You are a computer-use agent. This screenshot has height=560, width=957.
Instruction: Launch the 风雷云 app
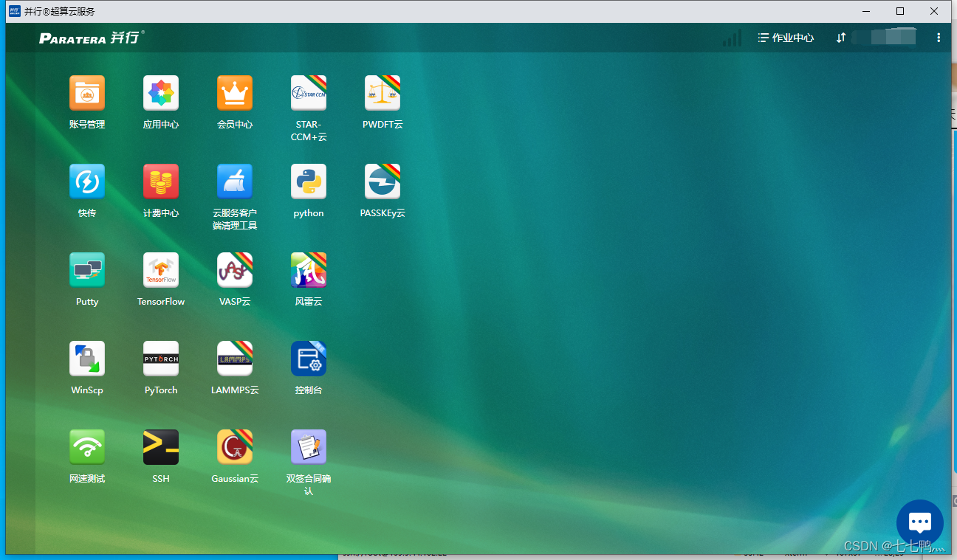click(x=309, y=270)
